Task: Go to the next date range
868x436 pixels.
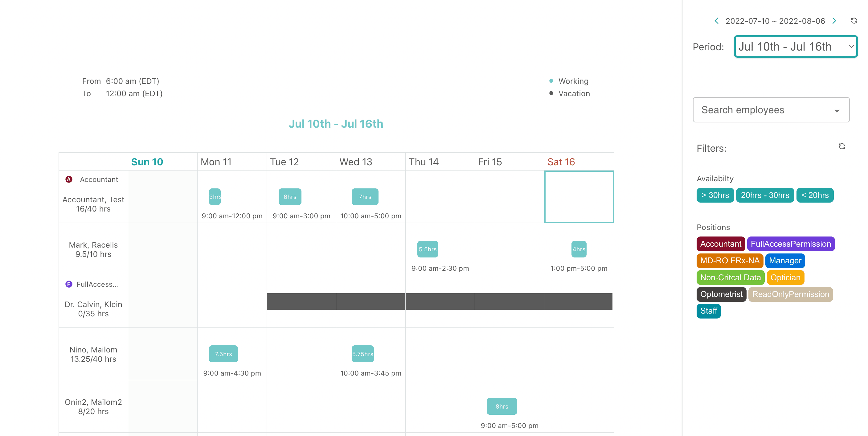Action: (x=834, y=21)
